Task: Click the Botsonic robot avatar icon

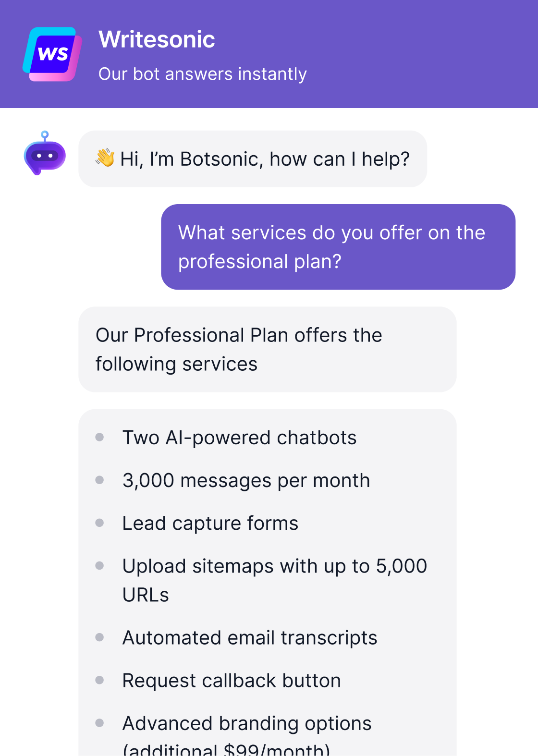Action: 45,154
